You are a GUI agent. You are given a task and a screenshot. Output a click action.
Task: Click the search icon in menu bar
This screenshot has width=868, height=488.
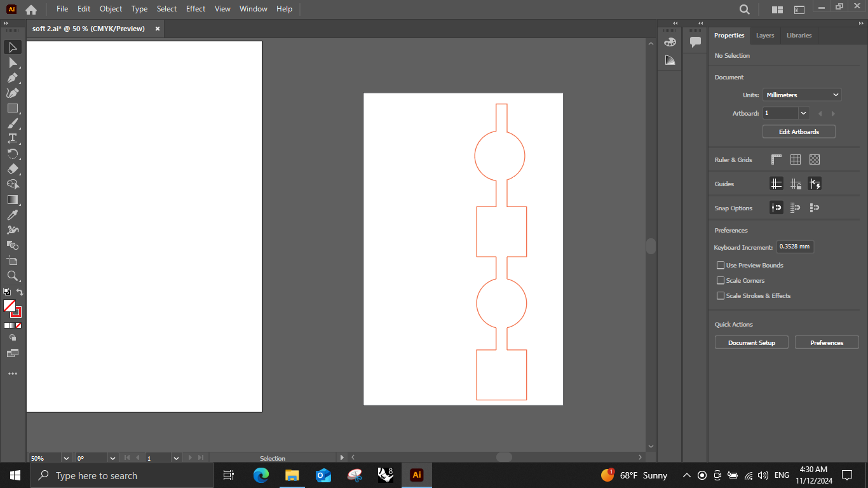745,10
